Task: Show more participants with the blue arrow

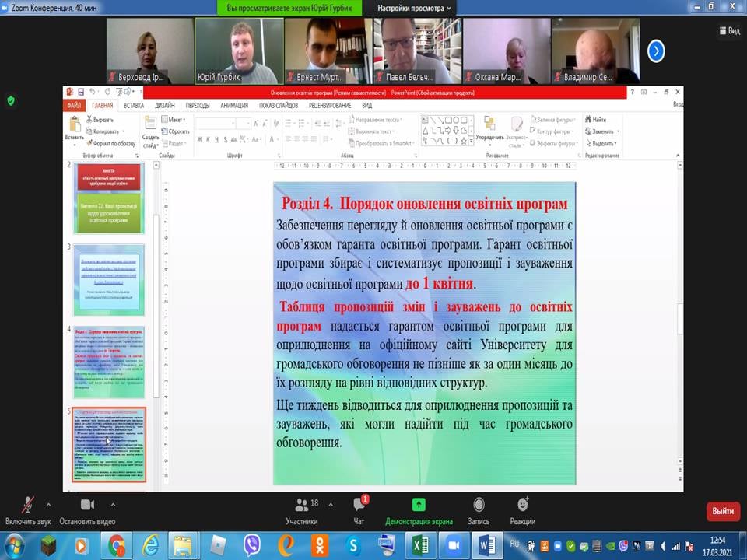Action: [657, 51]
